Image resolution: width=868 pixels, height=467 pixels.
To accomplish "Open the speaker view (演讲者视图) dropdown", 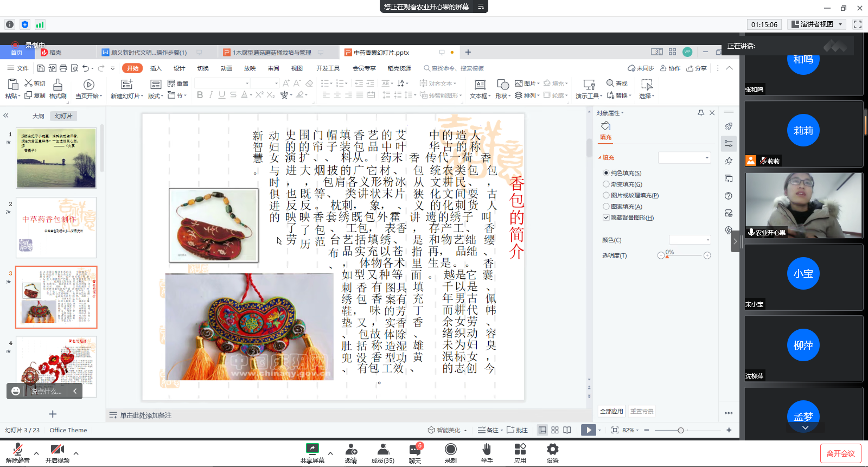I will 818,24.
